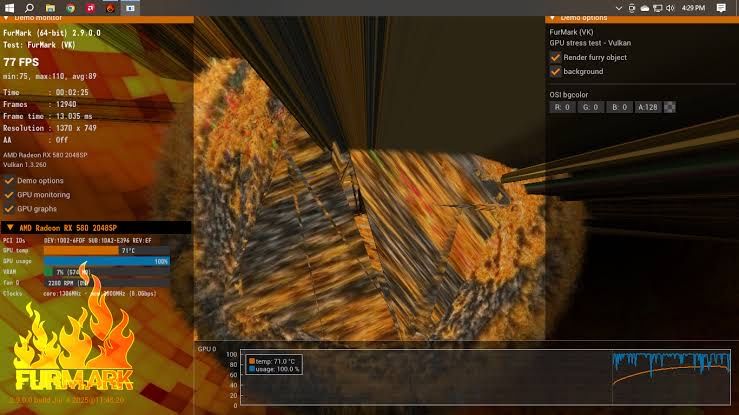Click the 'FurMark (64-bit) 2.9.0.0' title text
This screenshot has width=739, height=415.
[52, 33]
